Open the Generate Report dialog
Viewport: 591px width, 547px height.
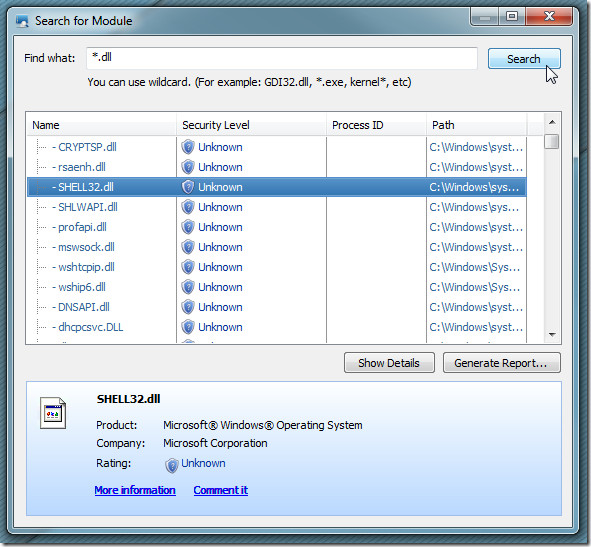(502, 363)
